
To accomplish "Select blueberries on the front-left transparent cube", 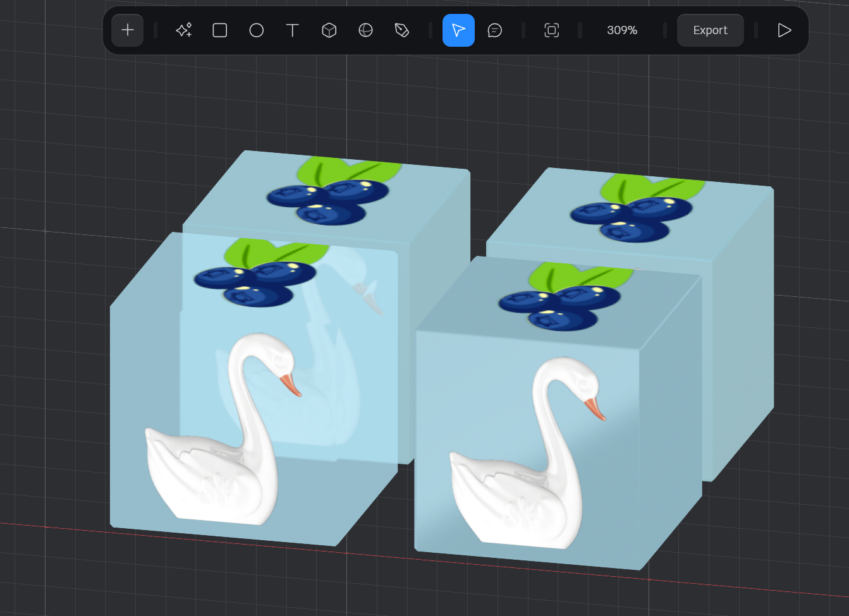I will pyautogui.click(x=256, y=281).
